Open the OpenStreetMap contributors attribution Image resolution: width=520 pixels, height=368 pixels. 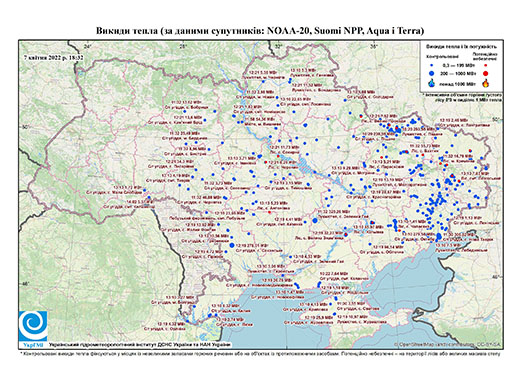448,345
